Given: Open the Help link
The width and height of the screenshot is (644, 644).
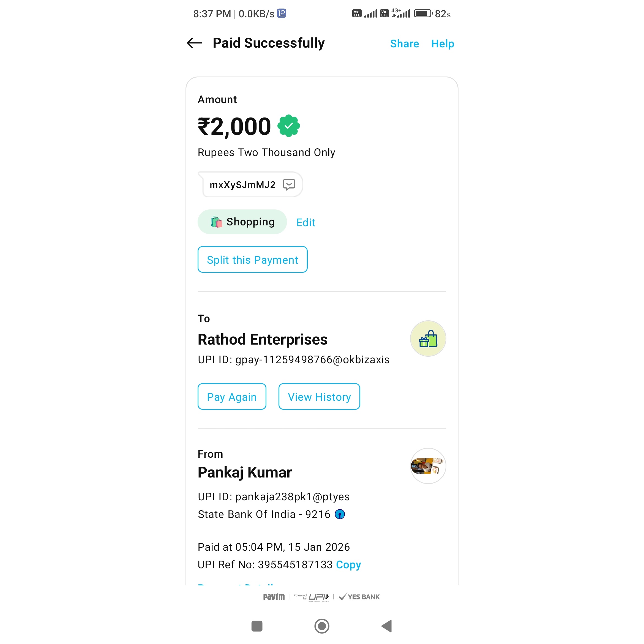Looking at the screenshot, I should pyautogui.click(x=442, y=44).
